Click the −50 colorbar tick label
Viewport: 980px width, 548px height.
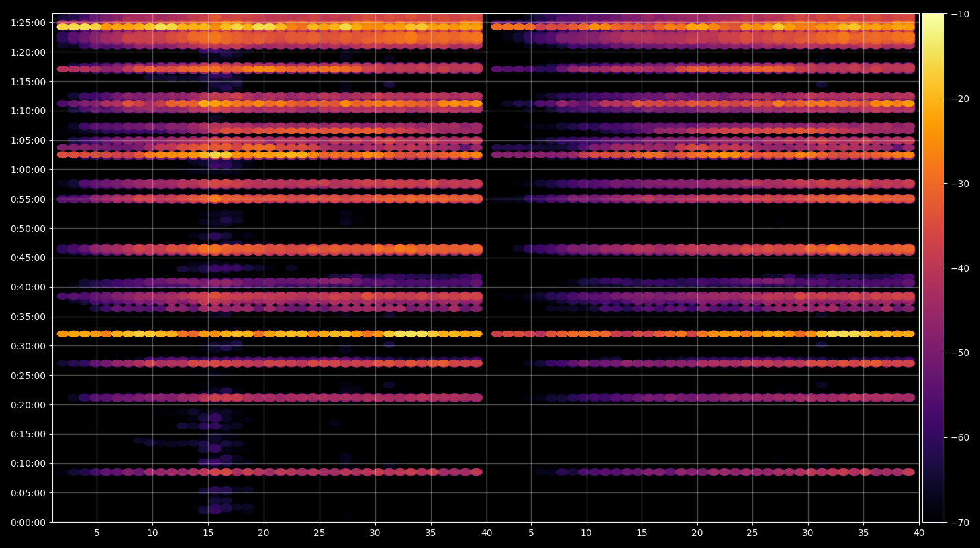(961, 353)
